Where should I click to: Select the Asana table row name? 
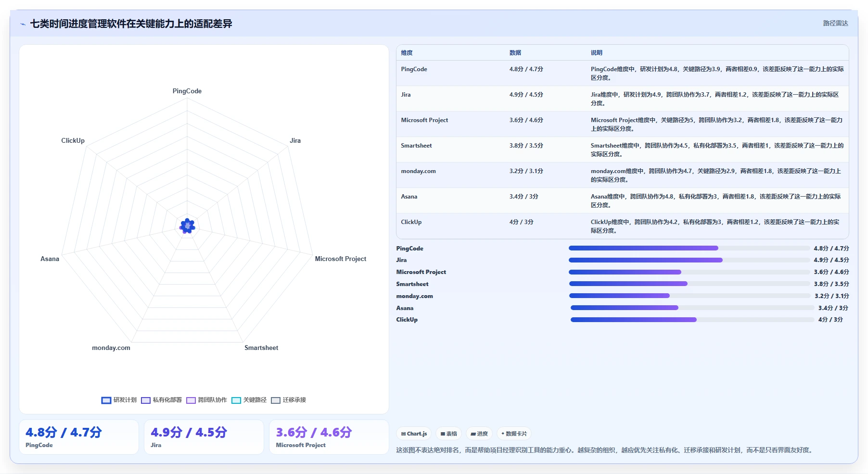409,197
